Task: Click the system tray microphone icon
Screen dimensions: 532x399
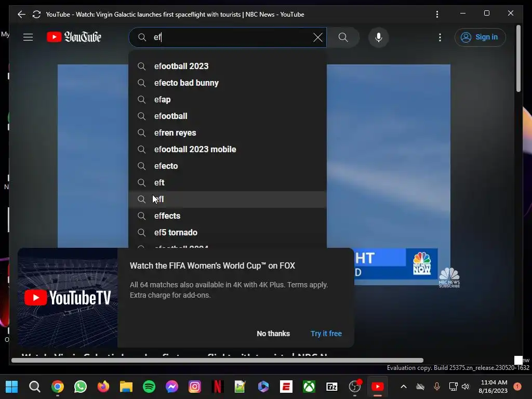Action: pyautogui.click(x=437, y=387)
